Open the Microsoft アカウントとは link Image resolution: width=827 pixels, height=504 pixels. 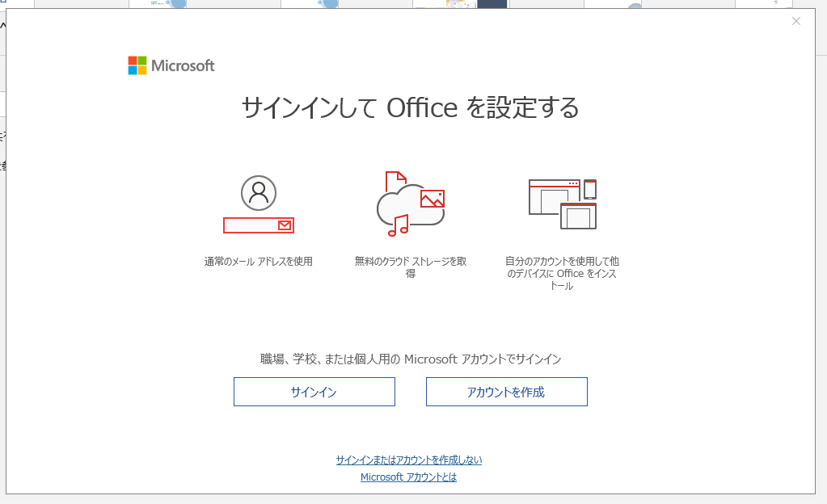pos(408,477)
